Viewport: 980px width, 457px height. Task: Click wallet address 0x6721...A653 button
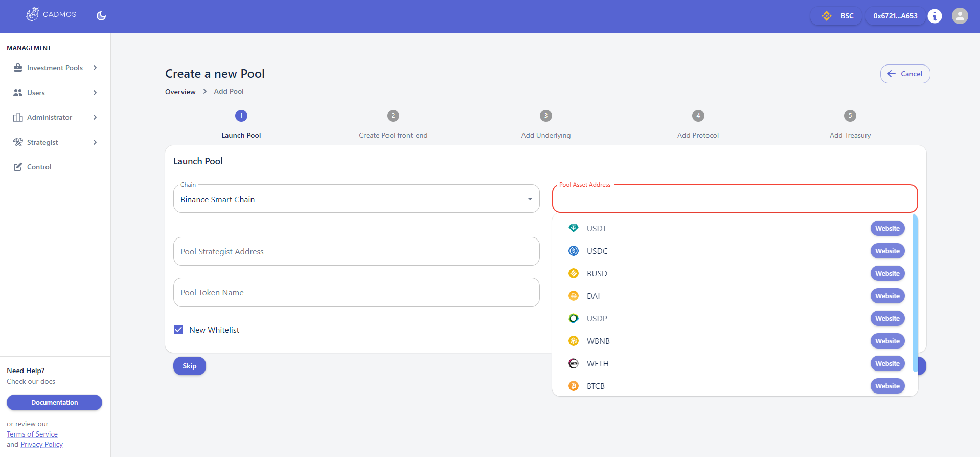click(x=895, y=16)
